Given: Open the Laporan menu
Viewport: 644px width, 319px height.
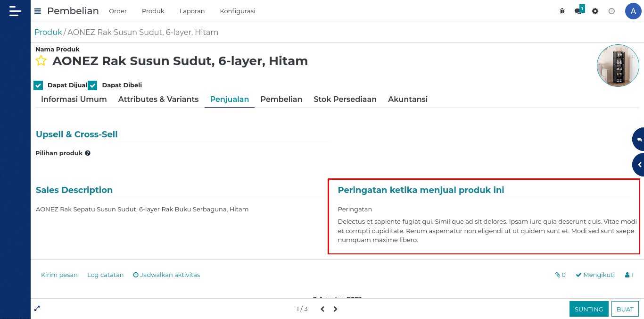Looking at the screenshot, I should [192, 11].
